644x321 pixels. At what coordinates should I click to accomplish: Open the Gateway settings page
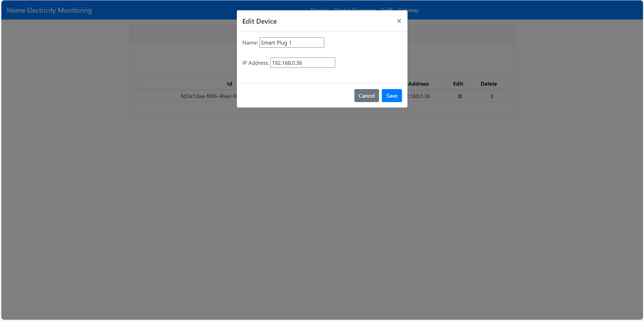pos(408,10)
